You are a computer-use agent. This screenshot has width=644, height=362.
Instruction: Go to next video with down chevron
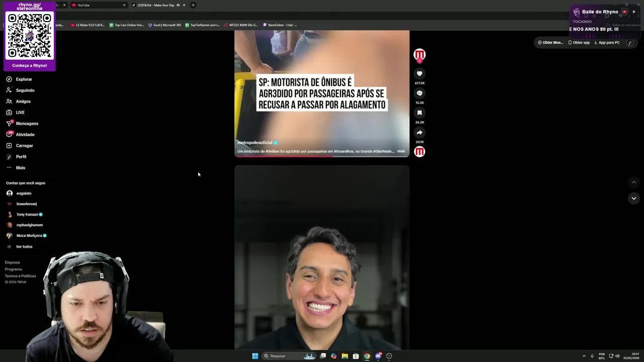point(634,199)
